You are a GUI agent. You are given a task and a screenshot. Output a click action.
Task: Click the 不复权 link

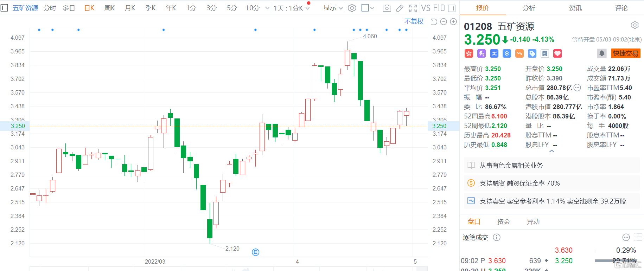414,21
